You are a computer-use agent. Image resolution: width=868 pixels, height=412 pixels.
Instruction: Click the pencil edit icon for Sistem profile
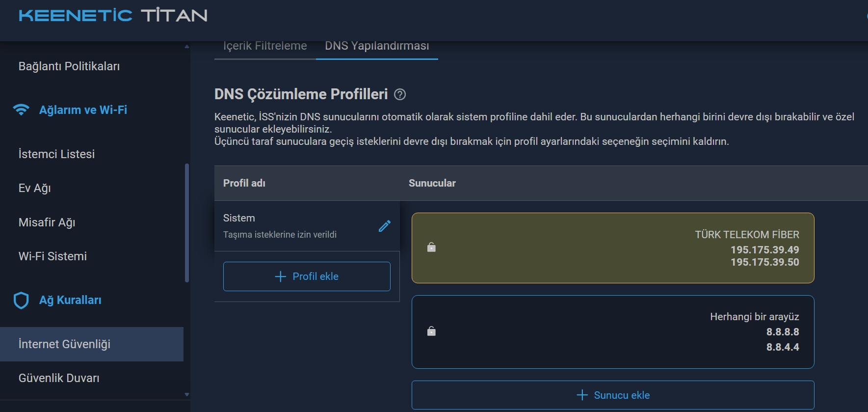coord(385,226)
